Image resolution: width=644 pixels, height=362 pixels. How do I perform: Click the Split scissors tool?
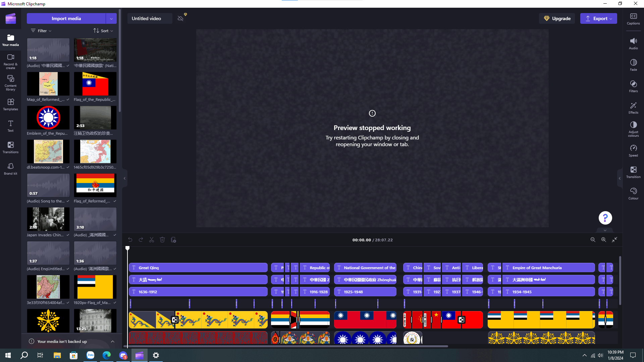pos(152,240)
